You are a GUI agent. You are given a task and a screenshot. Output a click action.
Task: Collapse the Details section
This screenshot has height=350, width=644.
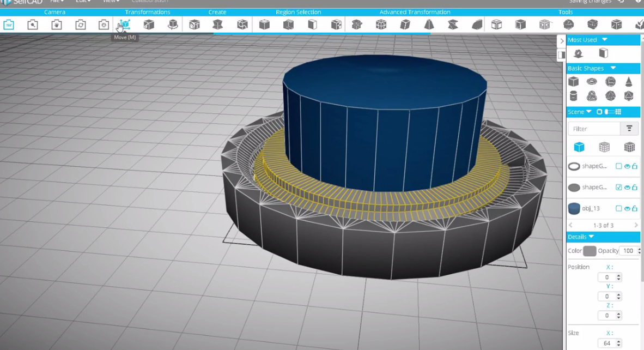tap(592, 237)
